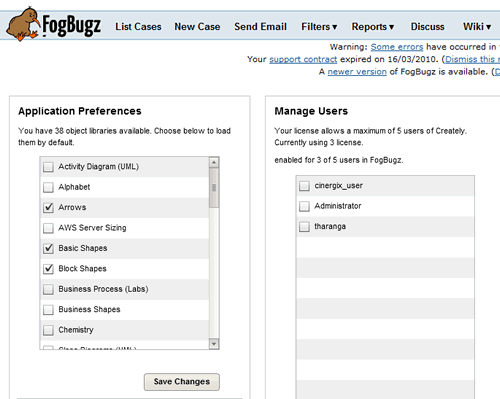Select the cinergix_user checkbox

click(304, 186)
